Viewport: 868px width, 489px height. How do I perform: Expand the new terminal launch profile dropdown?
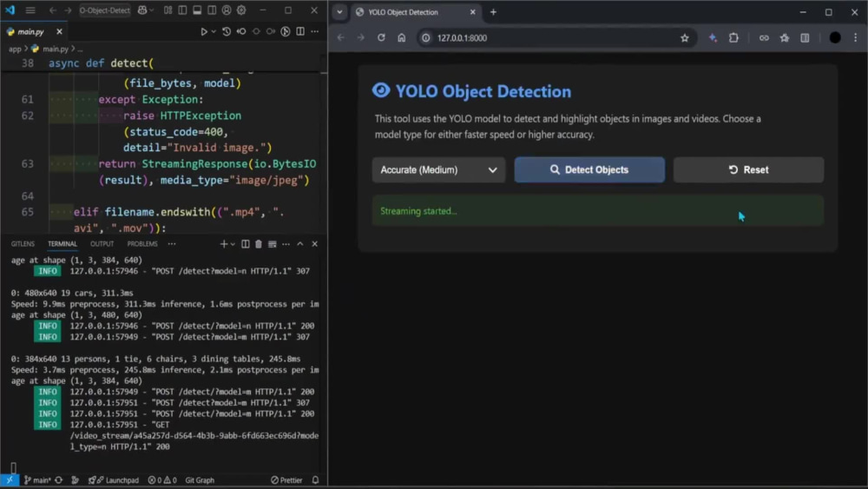[233, 244]
